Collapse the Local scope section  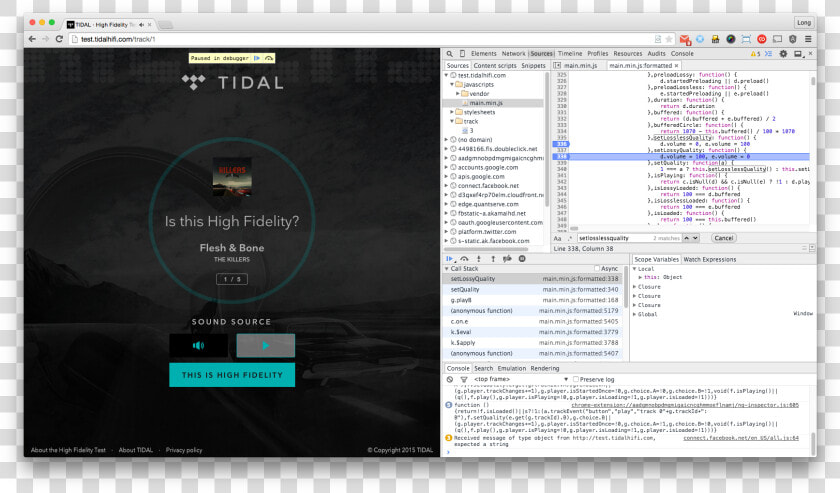pos(635,269)
